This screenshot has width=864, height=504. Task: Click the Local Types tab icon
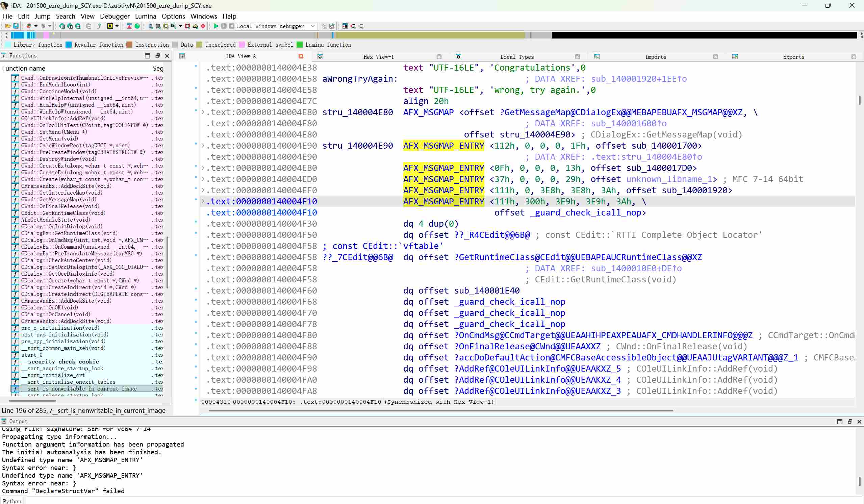(x=458, y=56)
